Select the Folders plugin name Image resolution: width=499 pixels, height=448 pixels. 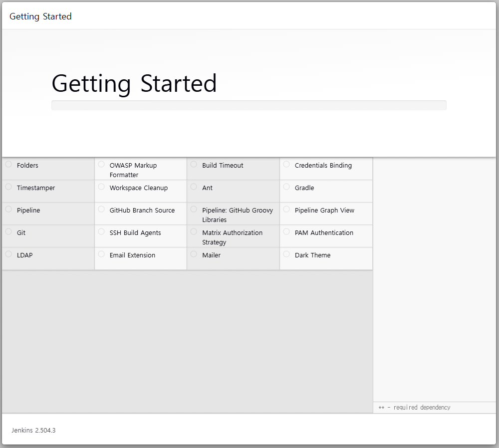click(27, 166)
